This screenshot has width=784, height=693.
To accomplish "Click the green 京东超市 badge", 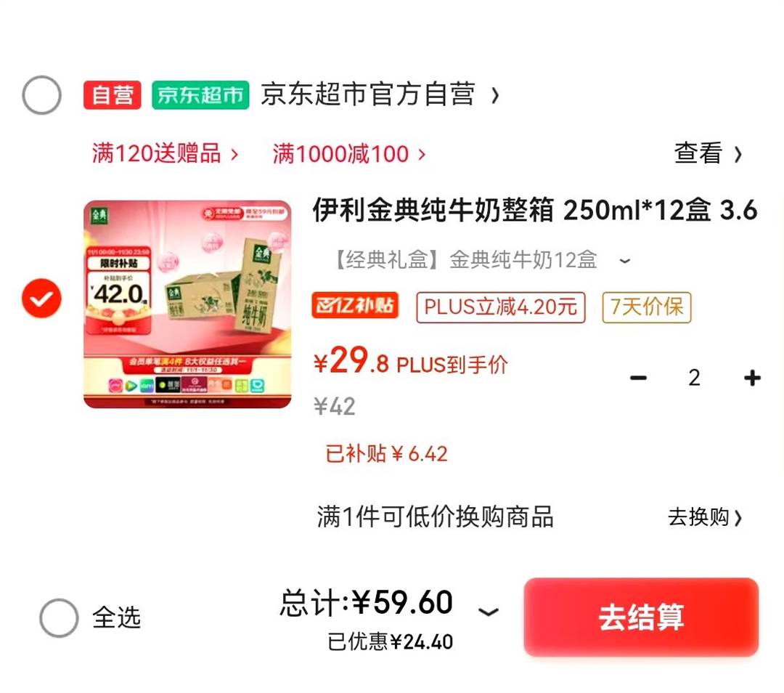I will pos(200,95).
